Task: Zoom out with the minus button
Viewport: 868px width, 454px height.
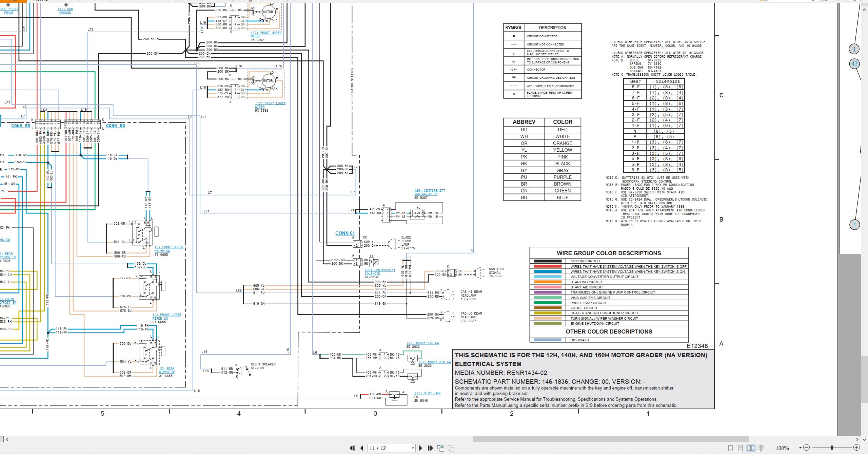Action: coord(807,448)
